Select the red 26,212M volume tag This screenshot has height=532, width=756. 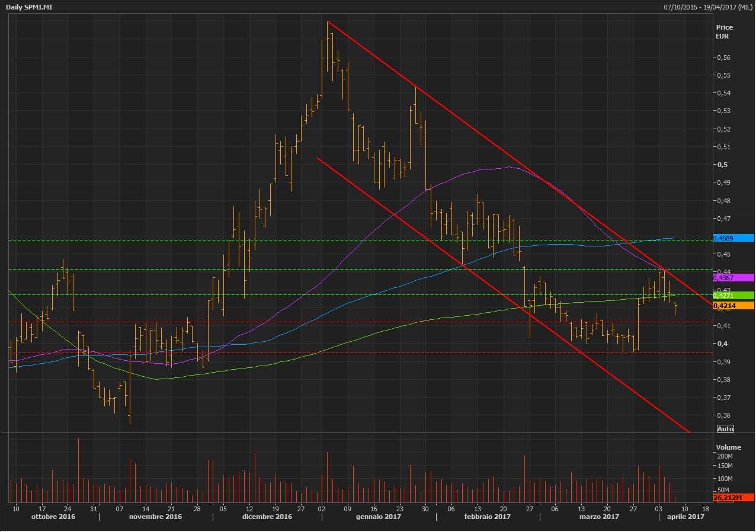733,498
